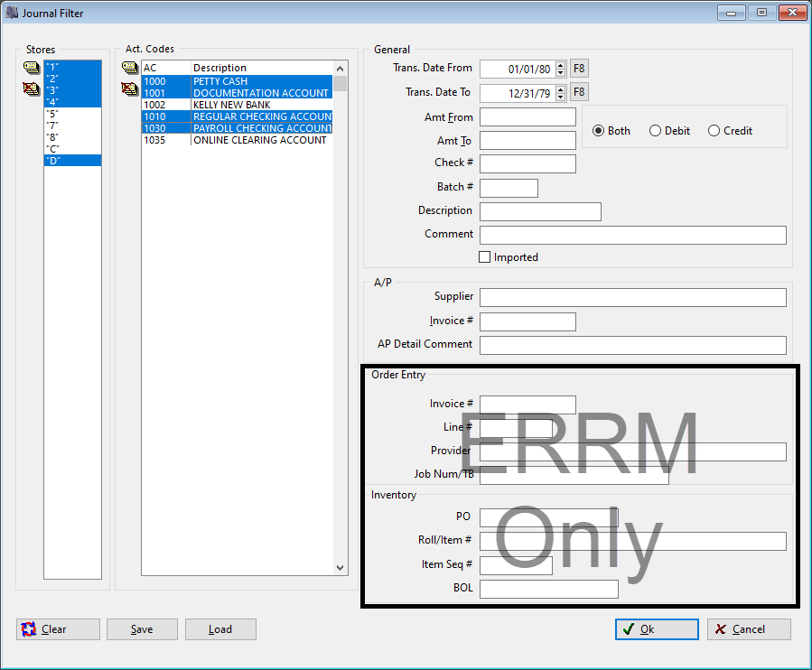Select the Credit radio button
The image size is (812, 670).
point(714,130)
